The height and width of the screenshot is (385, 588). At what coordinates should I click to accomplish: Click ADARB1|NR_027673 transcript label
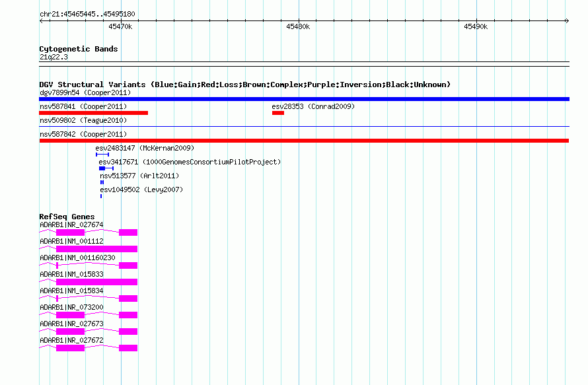click(71, 324)
